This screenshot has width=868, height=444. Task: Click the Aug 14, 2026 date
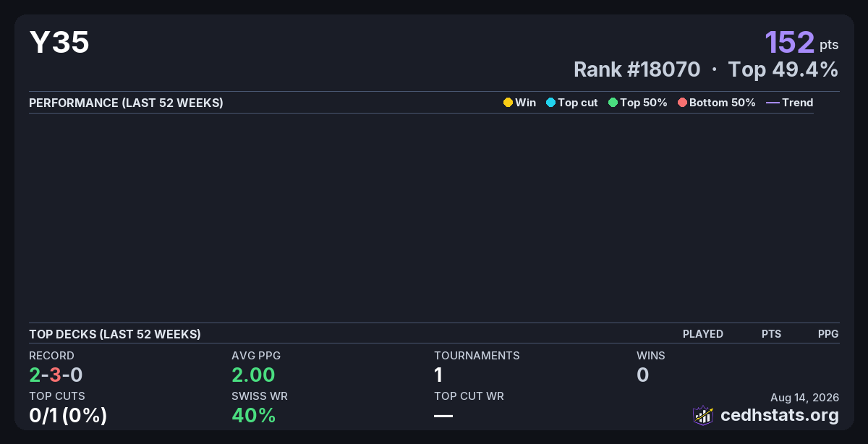805,397
